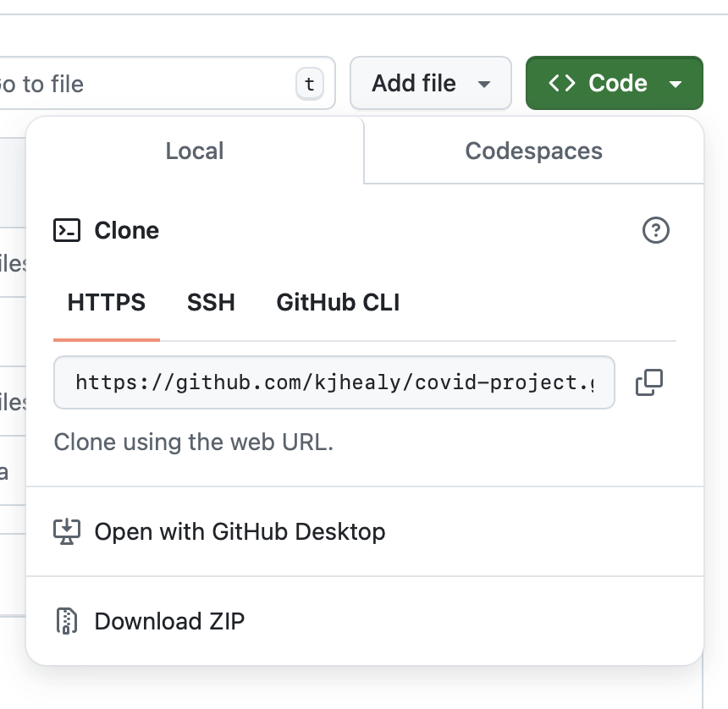Collapse the Code dropdown using its caret
This screenshot has height=709, width=728.
(x=676, y=84)
